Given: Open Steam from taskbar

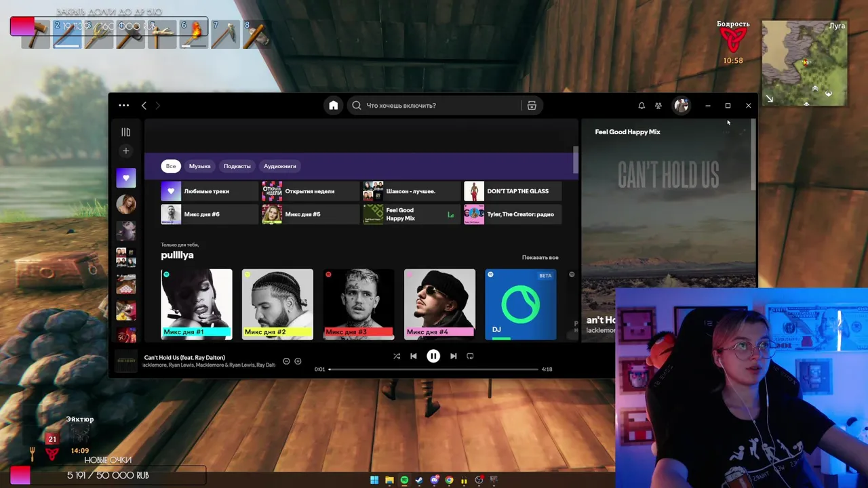Looking at the screenshot, I should pyautogui.click(x=419, y=480).
